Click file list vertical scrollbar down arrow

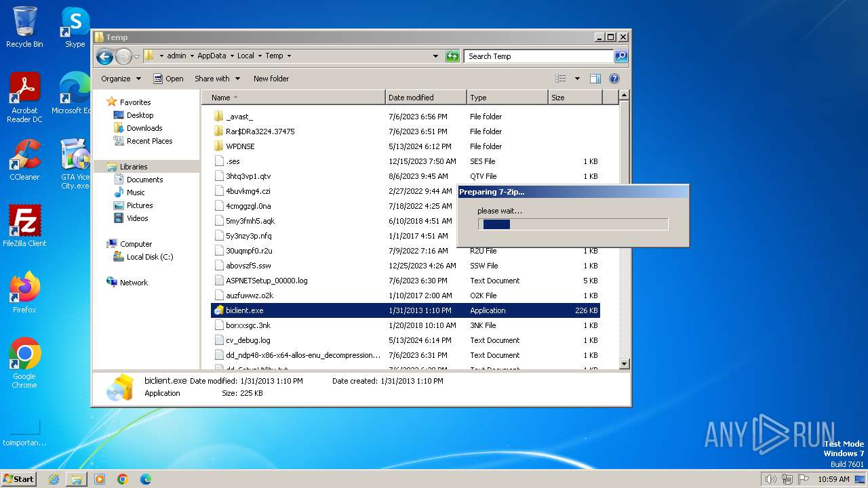tap(625, 364)
